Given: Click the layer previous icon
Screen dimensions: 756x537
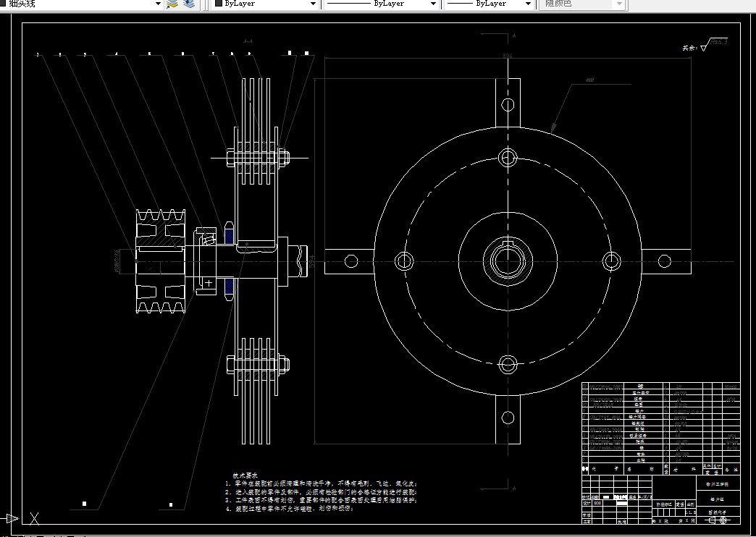Looking at the screenshot, I should click(189, 4).
